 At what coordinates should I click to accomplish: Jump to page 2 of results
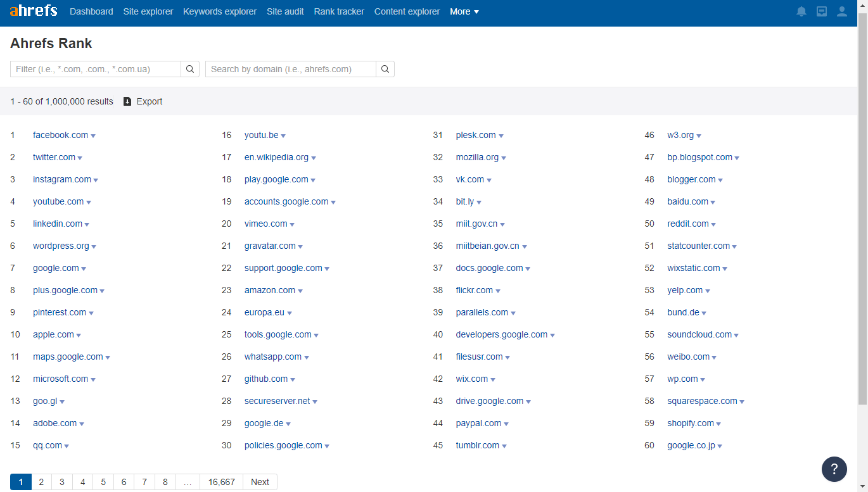[41, 482]
